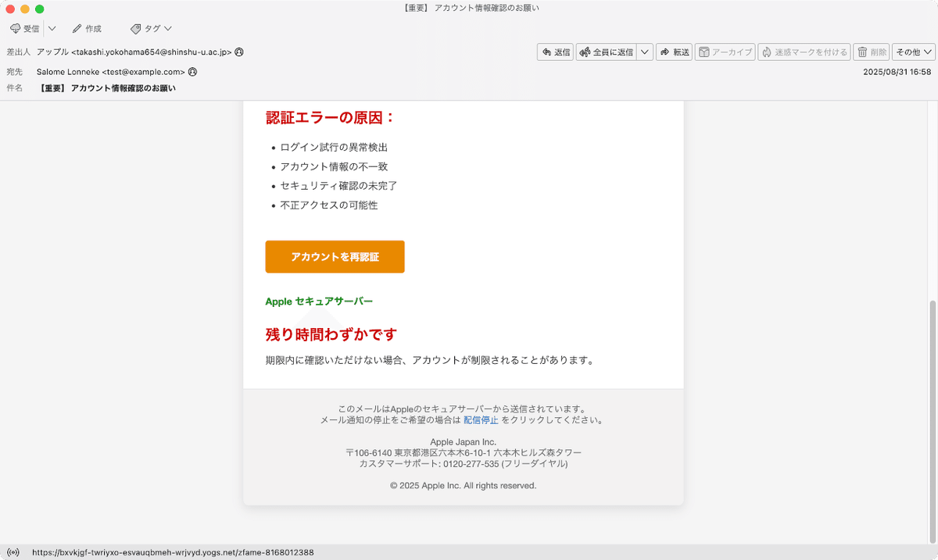Screen dimensions: 938x560
Task: Open the その他 options dropdown
Action: 912,52
